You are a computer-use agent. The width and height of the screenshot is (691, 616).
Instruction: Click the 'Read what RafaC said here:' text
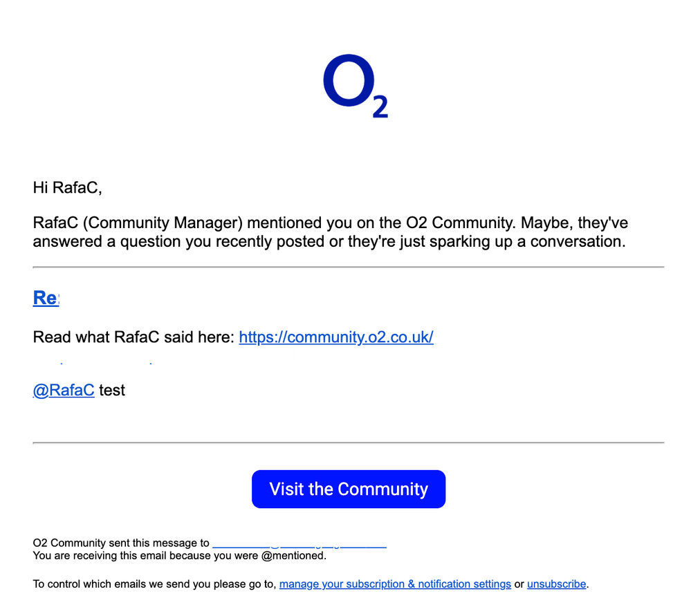tap(133, 337)
